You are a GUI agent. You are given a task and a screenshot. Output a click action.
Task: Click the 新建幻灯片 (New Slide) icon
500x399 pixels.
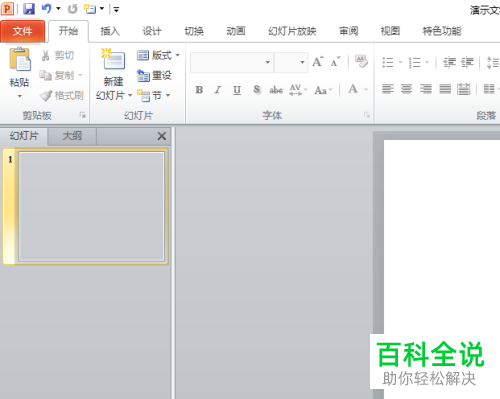click(113, 59)
